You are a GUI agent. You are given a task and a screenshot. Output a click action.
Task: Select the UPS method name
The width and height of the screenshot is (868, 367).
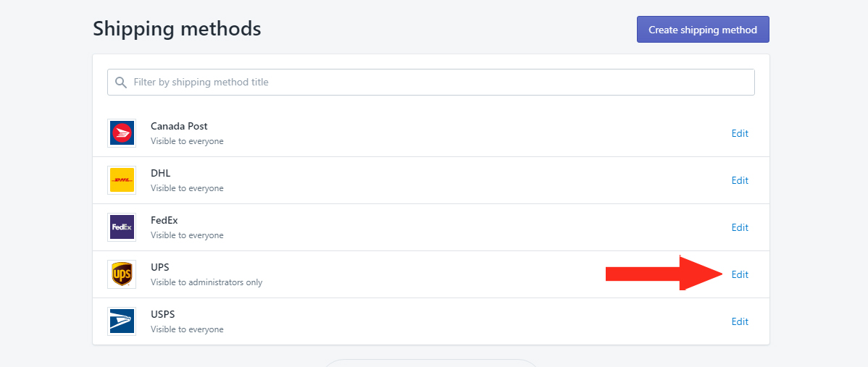click(160, 267)
